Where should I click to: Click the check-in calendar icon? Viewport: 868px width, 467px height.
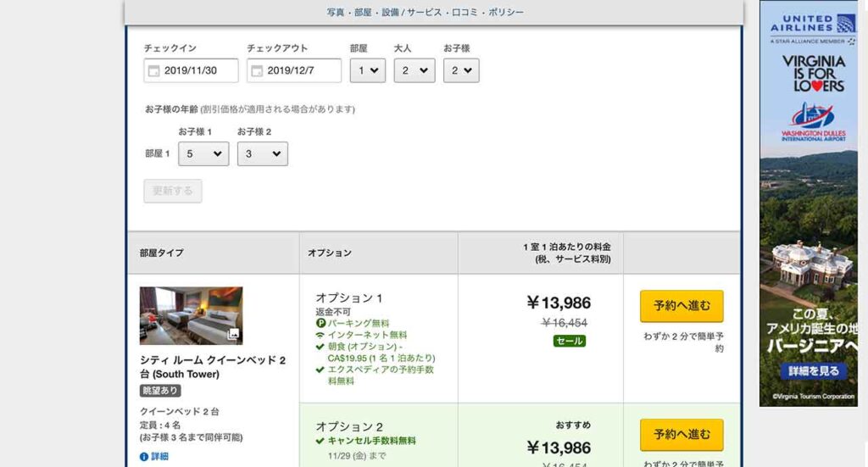tap(153, 71)
